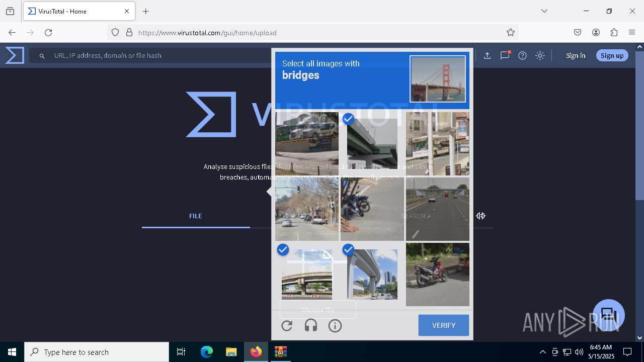Deselect the highway overpass tile in bottom-left

(x=307, y=275)
